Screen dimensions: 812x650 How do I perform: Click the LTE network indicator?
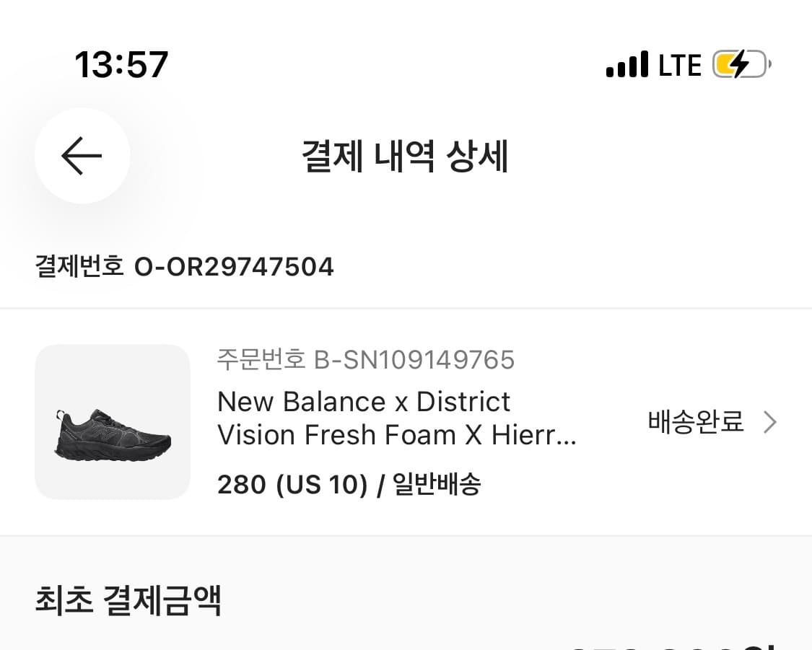[679, 64]
